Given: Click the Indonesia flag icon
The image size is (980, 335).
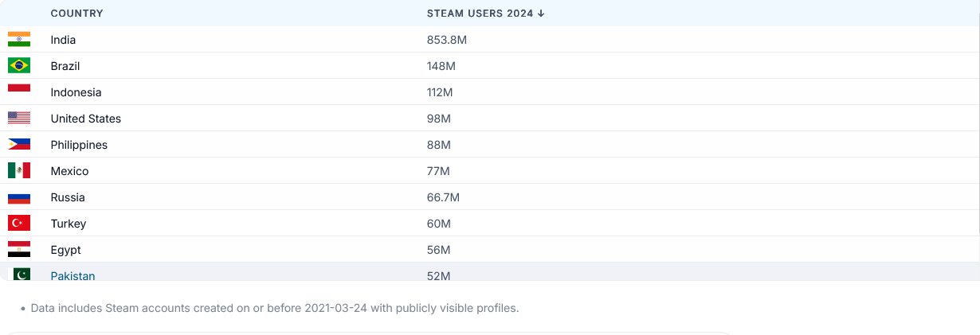Looking at the screenshot, I should pyautogui.click(x=19, y=92).
